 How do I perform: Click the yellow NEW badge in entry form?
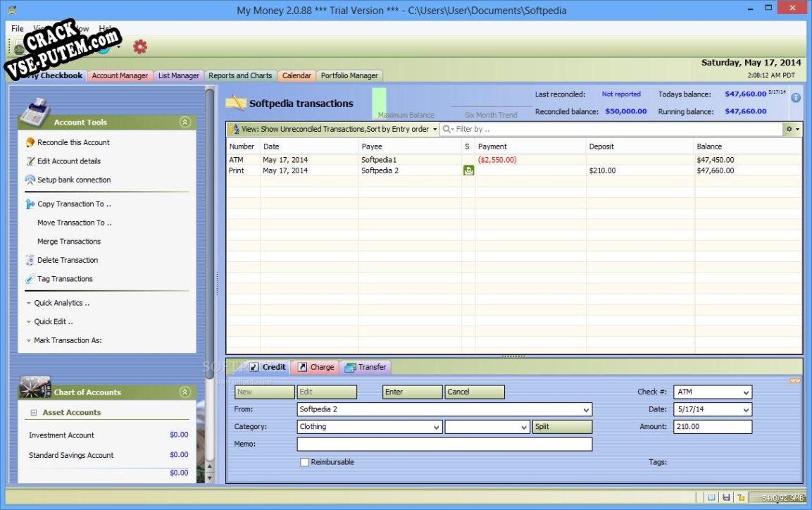[x=795, y=380]
